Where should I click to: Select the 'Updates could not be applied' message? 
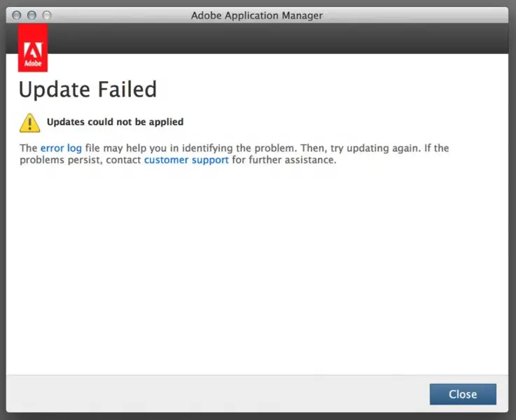(116, 122)
